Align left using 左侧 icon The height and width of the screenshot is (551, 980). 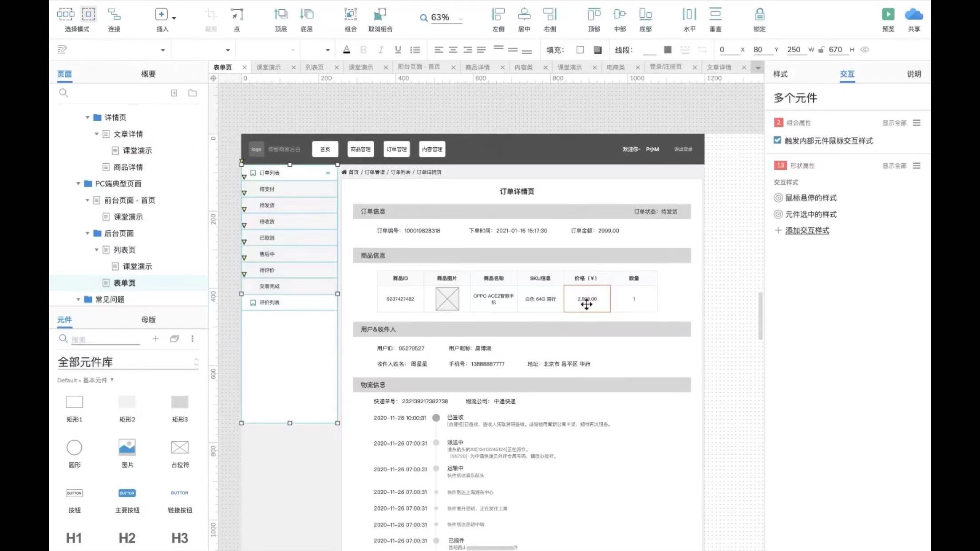point(498,15)
